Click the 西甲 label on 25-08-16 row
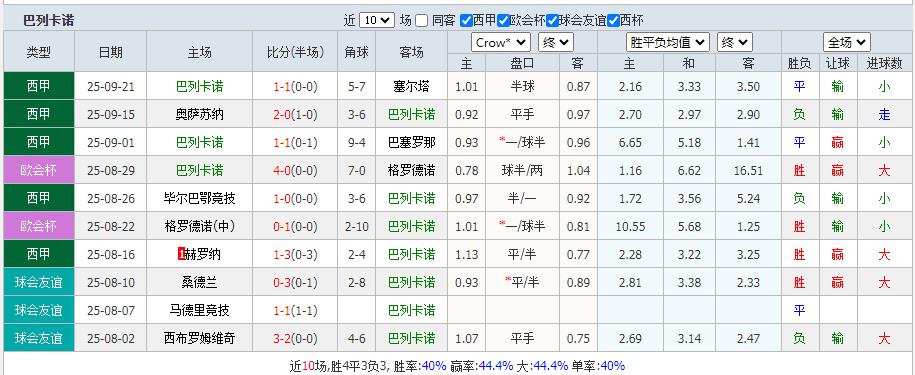Screen dimensions: 915x375 pos(39,254)
